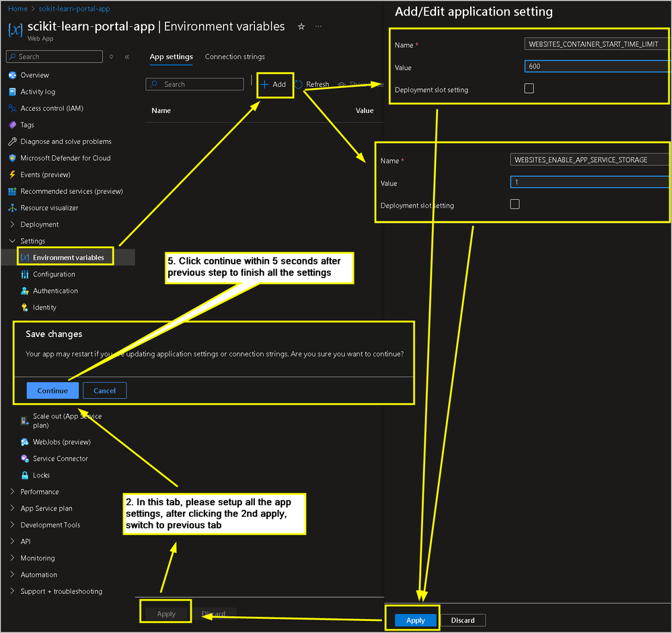Click Cancel in Save changes dialog
Screen dimensions: 672x633
coord(104,390)
